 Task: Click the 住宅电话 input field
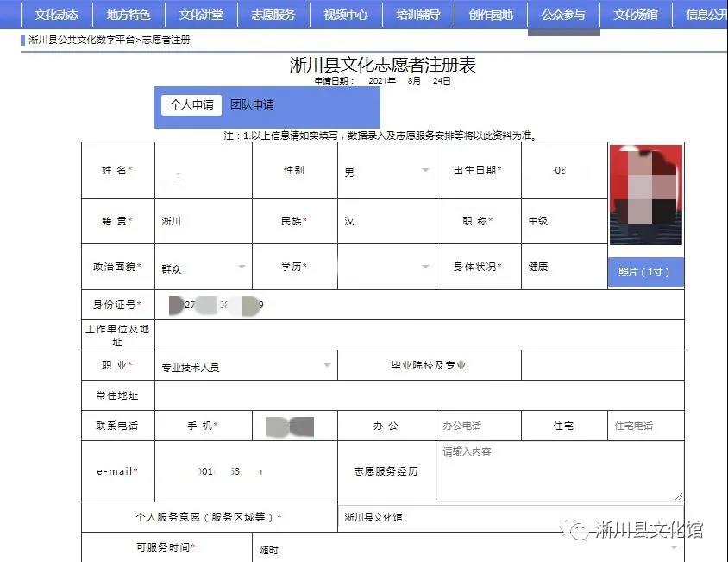pos(646,426)
